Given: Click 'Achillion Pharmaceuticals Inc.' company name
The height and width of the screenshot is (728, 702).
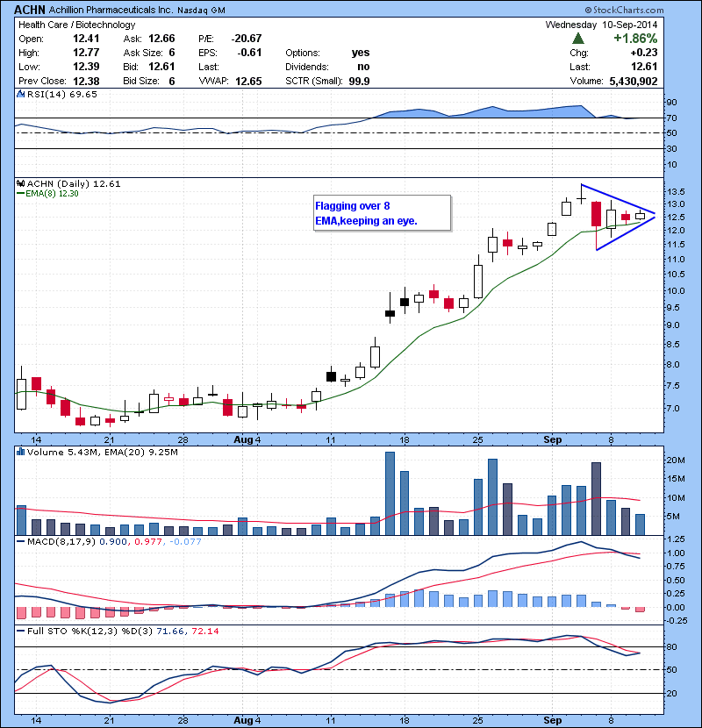Looking at the screenshot, I should point(111,10).
